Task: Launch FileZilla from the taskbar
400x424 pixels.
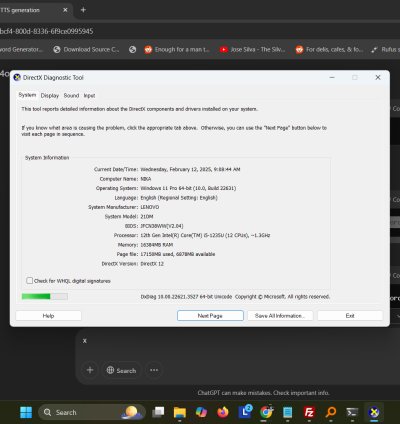Action: (309, 412)
